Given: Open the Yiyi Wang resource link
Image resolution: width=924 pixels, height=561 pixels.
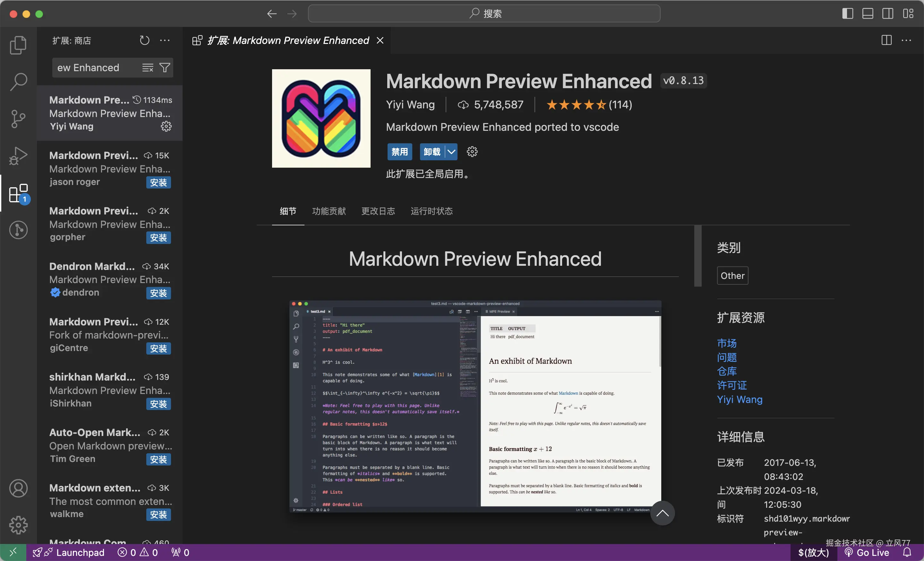Looking at the screenshot, I should [x=740, y=399].
